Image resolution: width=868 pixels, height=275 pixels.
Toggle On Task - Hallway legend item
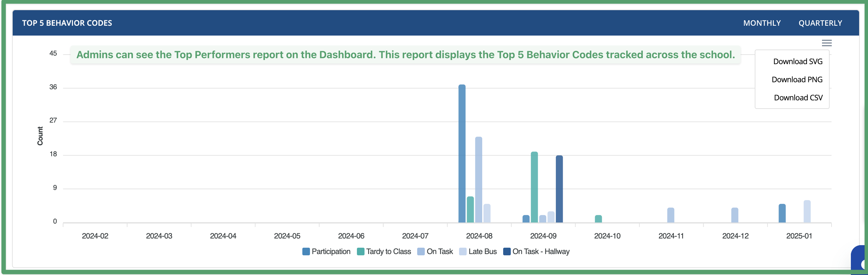pos(541,252)
